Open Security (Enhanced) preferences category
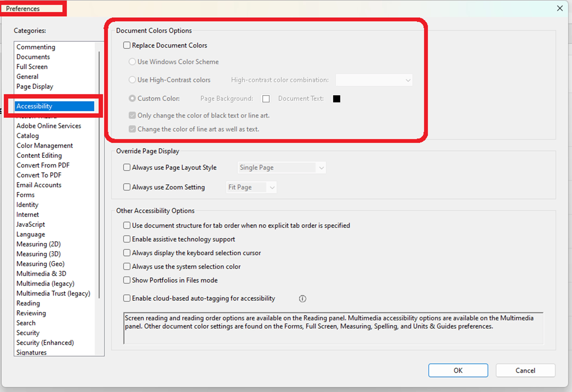This screenshot has width=572, height=392. 45,343
